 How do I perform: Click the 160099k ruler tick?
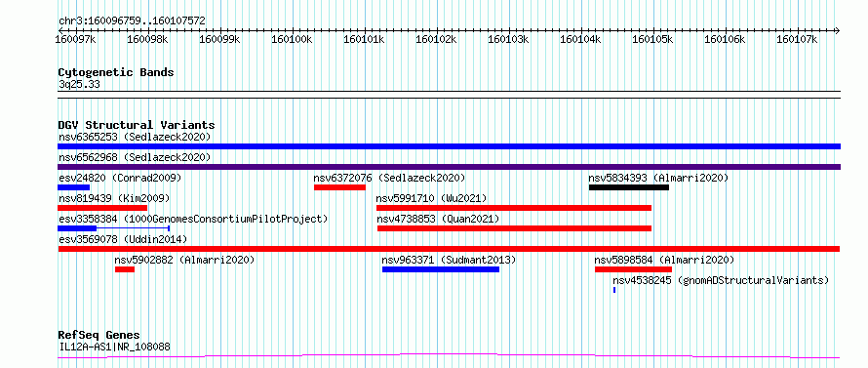(x=219, y=39)
